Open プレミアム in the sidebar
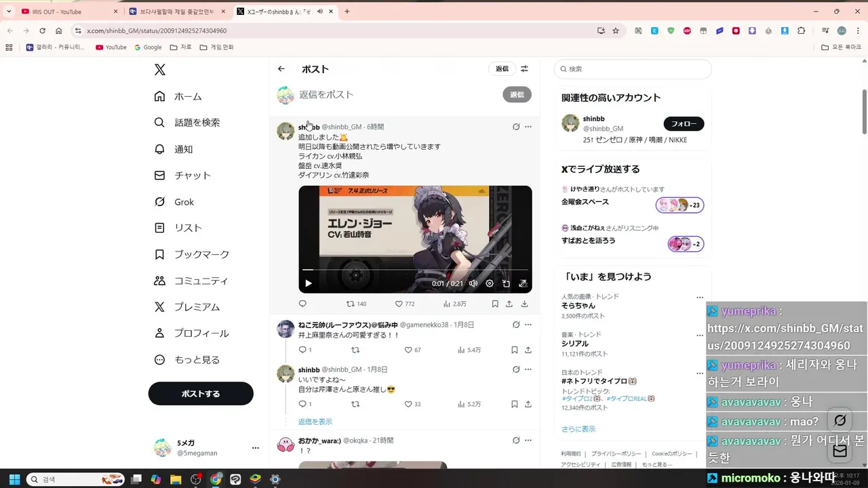Image resolution: width=868 pixels, height=488 pixels. (x=187, y=307)
